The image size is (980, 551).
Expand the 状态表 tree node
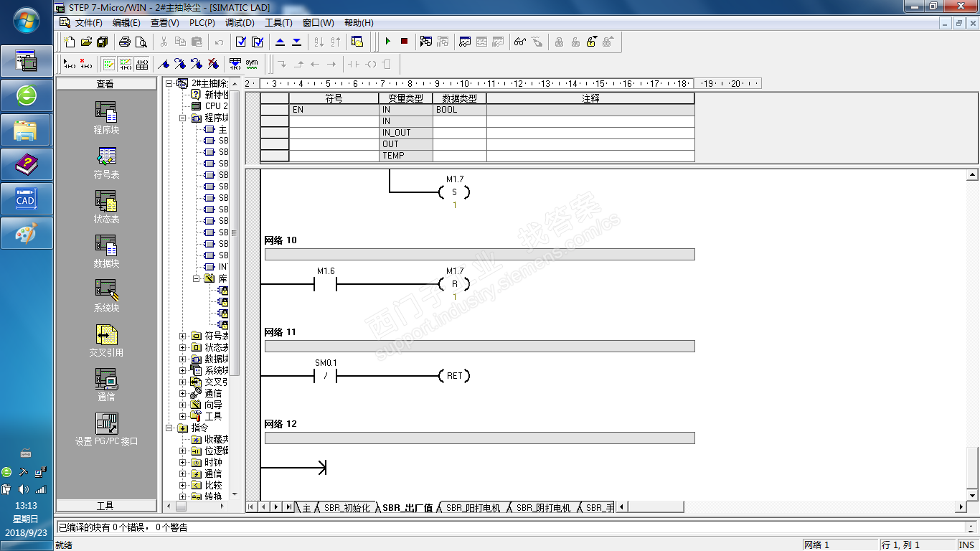pos(183,347)
